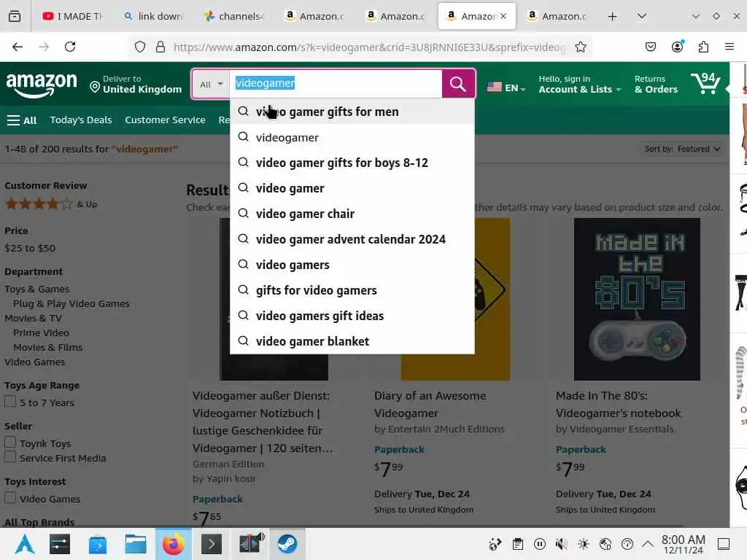Reload the current page
747x560 pixels.
point(70,47)
